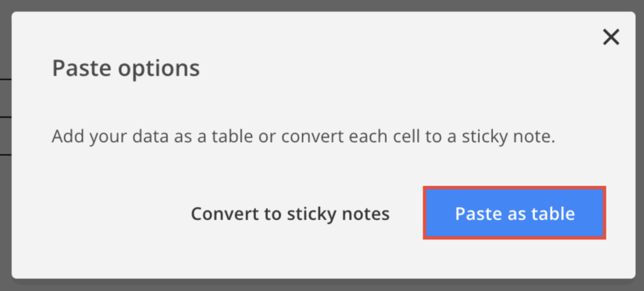Image resolution: width=644 pixels, height=291 pixels.
Task: Click the table lines behind the dialog
Action: [5, 117]
